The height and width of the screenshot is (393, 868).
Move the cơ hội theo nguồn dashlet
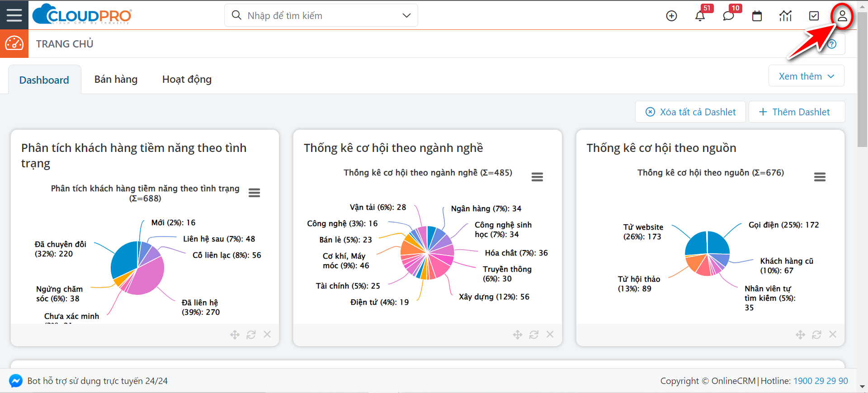[x=800, y=335]
